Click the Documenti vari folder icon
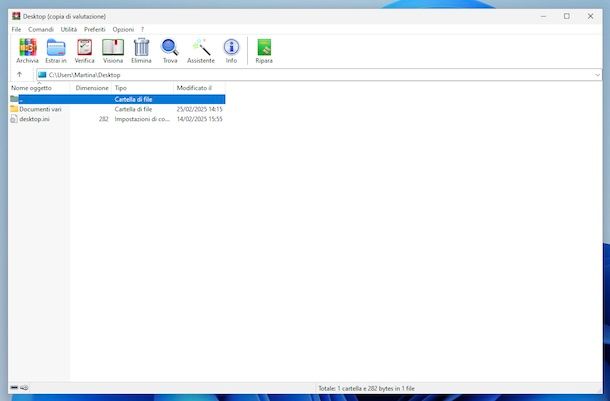Image resolution: width=610 pixels, height=401 pixels. (x=14, y=109)
